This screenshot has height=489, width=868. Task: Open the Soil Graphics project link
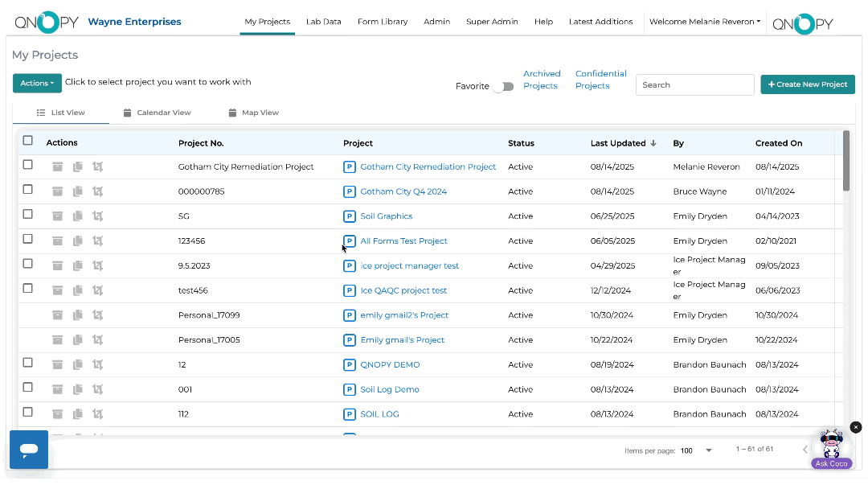tap(387, 216)
